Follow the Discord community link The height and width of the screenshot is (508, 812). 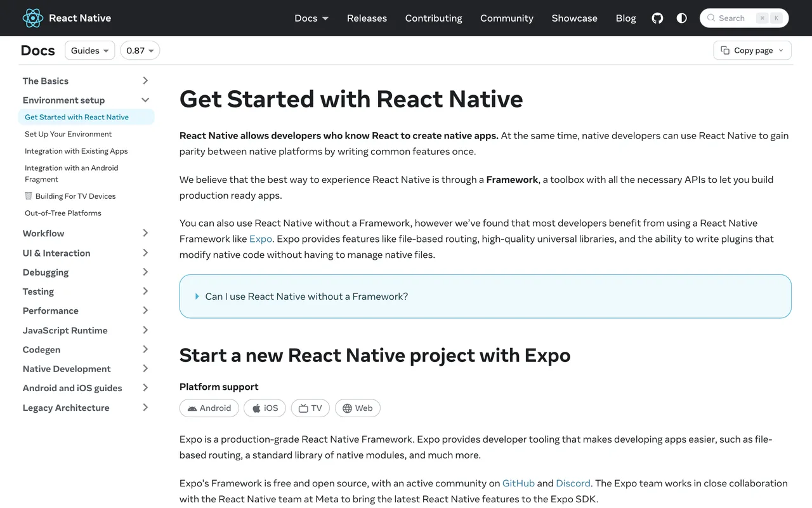pos(573,483)
